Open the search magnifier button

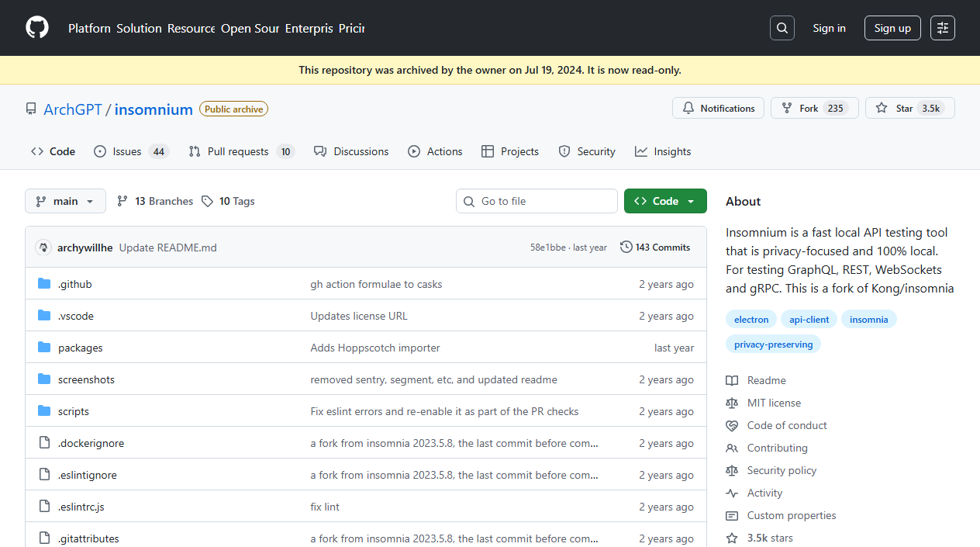(782, 28)
